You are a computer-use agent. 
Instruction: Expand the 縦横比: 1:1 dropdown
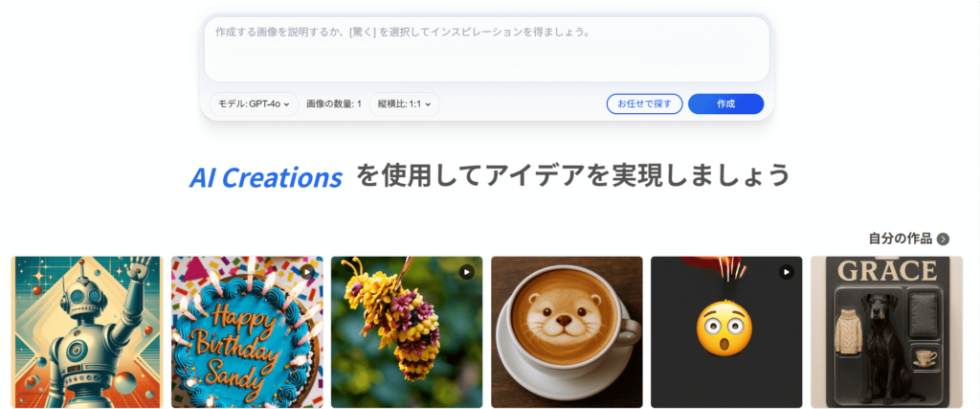click(405, 104)
